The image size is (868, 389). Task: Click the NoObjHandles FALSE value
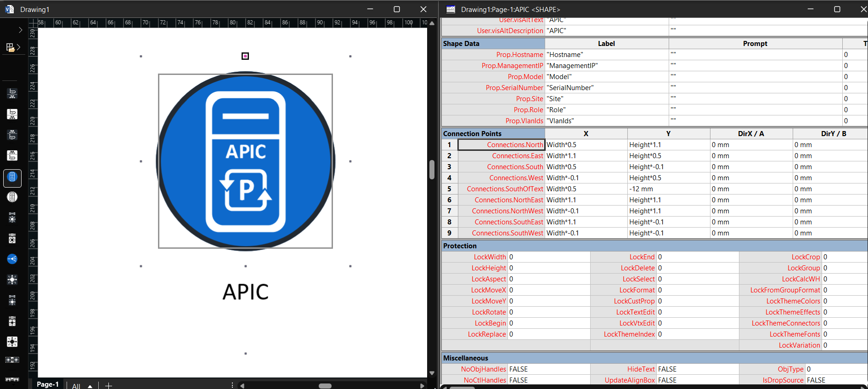pyautogui.click(x=549, y=369)
